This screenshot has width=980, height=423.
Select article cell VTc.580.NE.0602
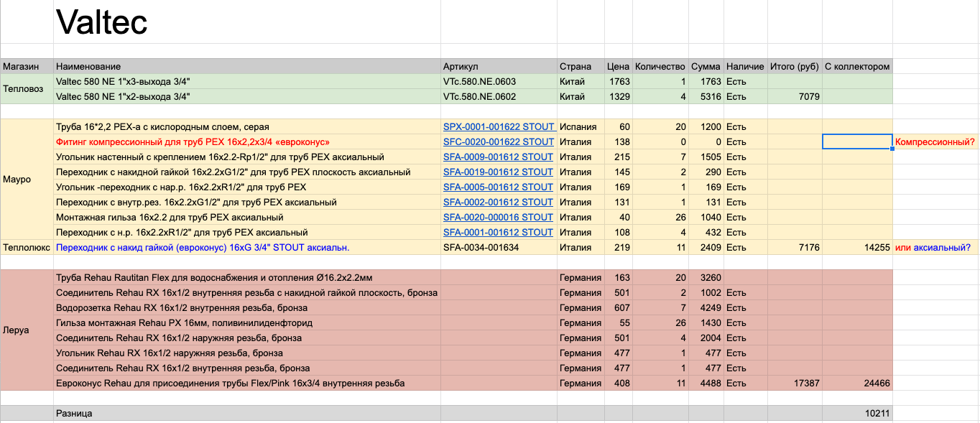[499, 96]
